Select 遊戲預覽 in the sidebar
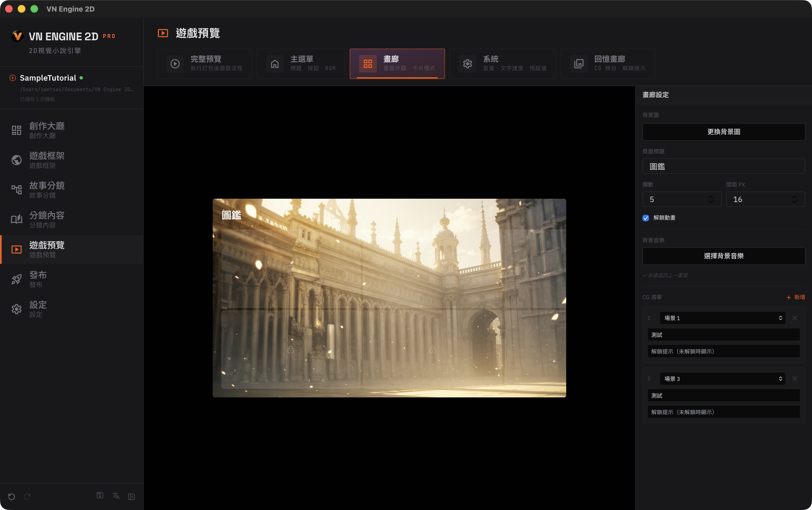Screen dimensions: 812x510 [x=72, y=249]
